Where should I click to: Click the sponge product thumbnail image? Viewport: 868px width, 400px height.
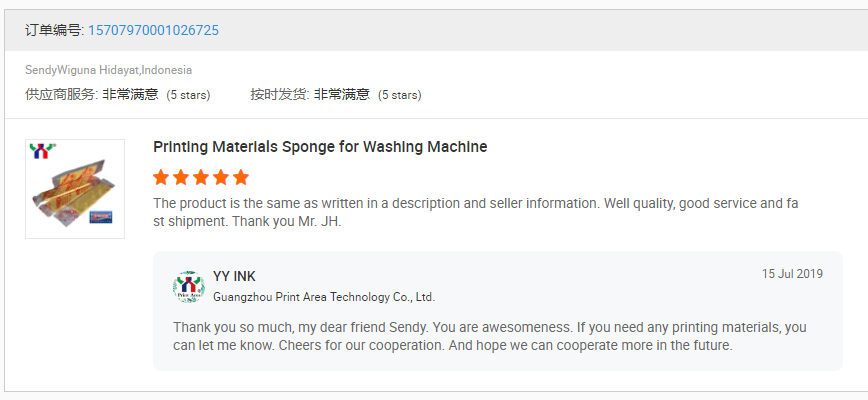click(x=75, y=189)
